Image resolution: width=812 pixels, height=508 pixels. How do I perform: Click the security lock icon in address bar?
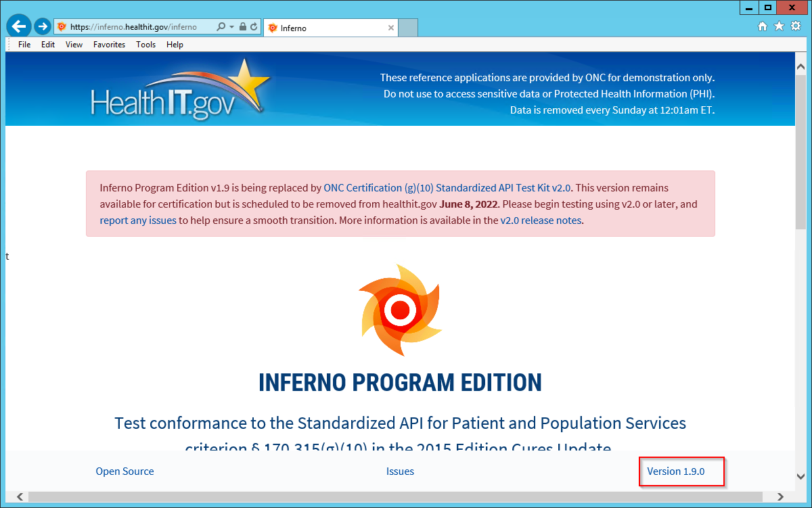(242, 27)
